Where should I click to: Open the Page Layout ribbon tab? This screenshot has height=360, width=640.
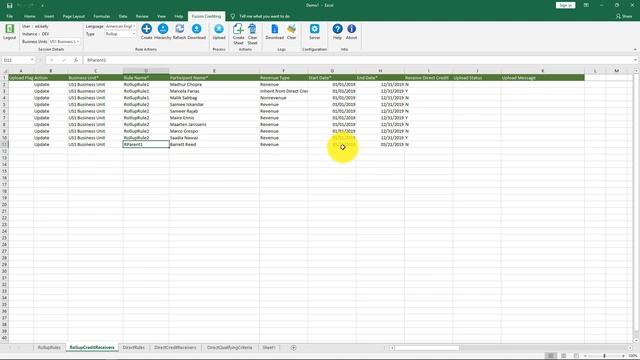(x=73, y=16)
